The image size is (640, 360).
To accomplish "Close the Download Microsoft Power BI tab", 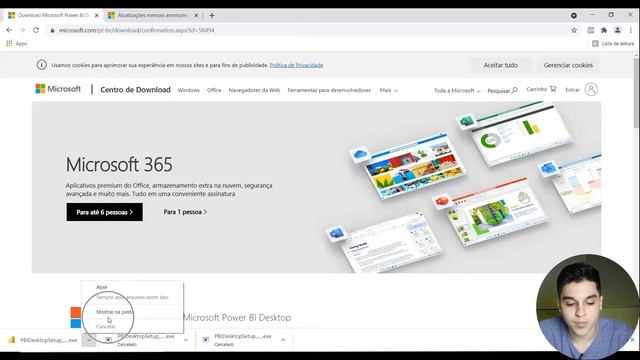I will [97, 16].
